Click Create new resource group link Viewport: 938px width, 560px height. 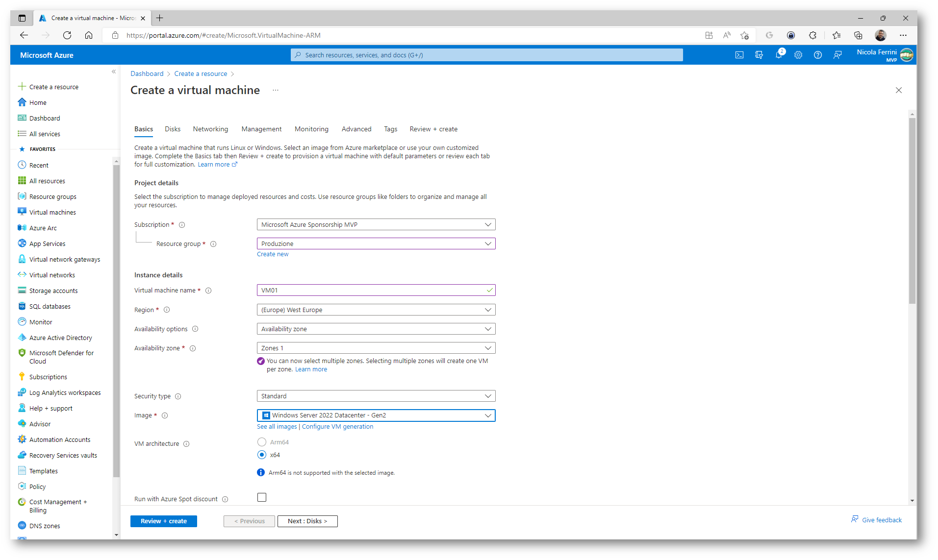pos(273,254)
